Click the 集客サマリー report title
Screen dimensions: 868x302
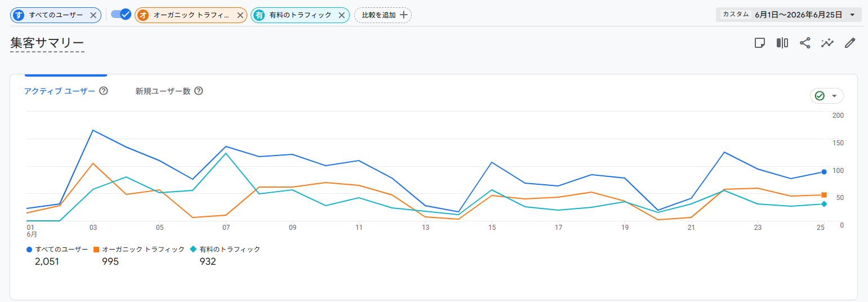pos(47,43)
